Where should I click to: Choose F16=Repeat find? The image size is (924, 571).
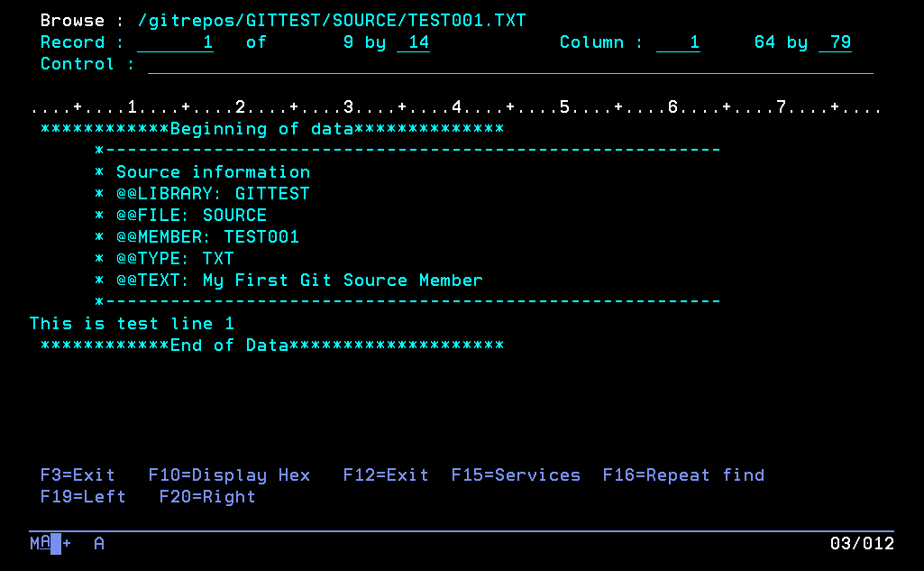[x=683, y=475]
